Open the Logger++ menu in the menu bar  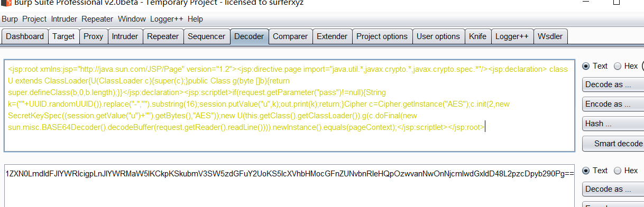[167, 19]
